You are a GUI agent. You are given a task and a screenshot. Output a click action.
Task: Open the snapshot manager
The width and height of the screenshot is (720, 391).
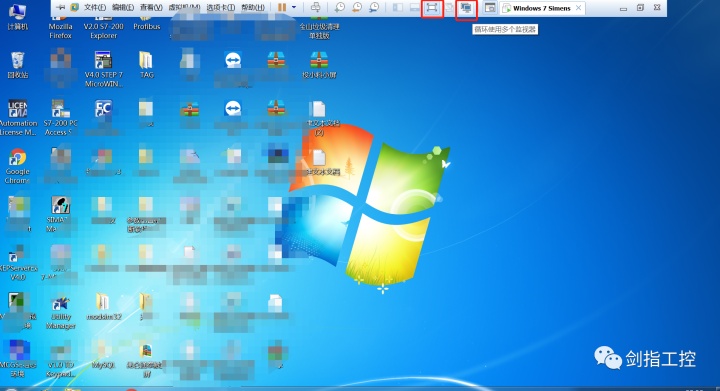point(374,7)
